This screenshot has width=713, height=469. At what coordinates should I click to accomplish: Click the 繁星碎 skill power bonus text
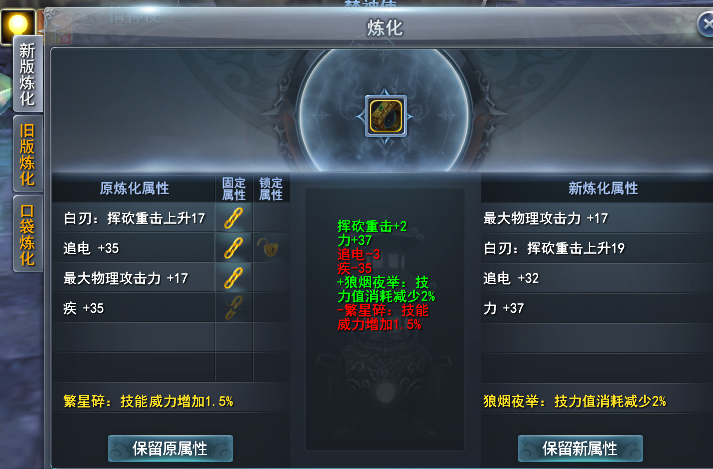point(148,401)
